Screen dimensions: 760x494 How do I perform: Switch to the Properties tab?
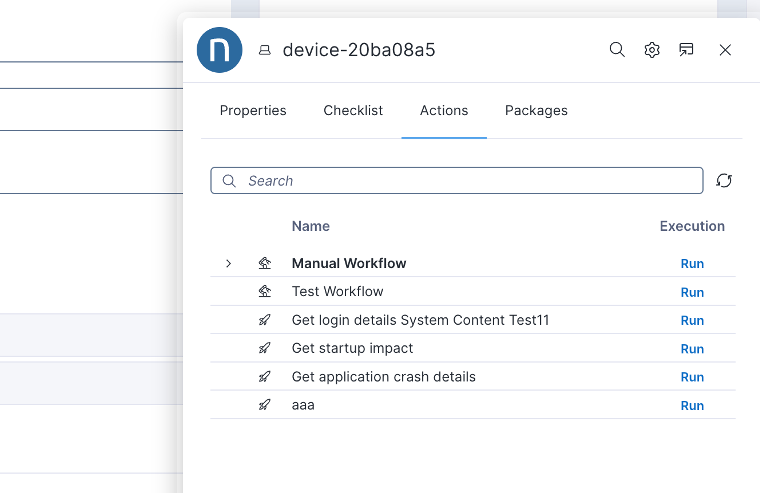[253, 110]
